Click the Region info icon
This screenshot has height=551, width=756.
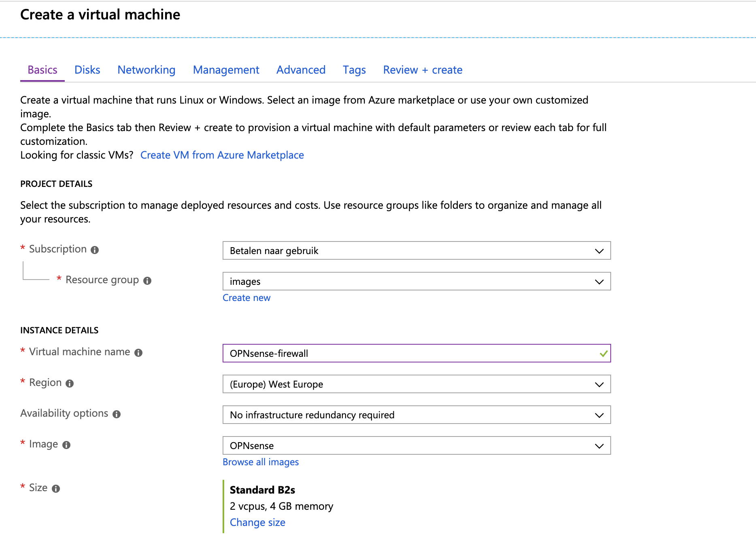tap(70, 384)
